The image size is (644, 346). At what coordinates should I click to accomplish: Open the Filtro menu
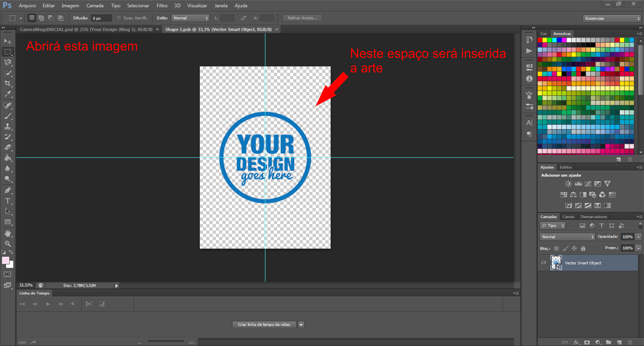(x=162, y=6)
